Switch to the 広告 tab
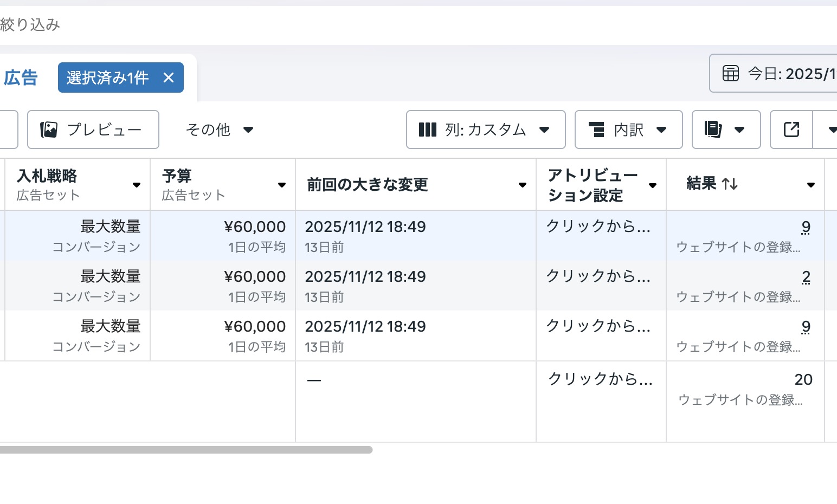The height and width of the screenshot is (504, 837). (x=21, y=77)
